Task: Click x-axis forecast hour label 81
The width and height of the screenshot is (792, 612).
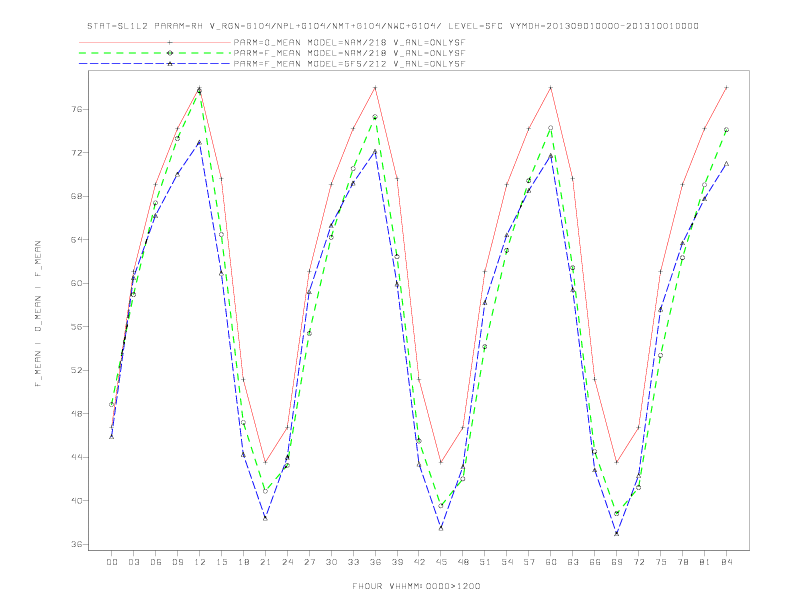Action: [x=705, y=562]
